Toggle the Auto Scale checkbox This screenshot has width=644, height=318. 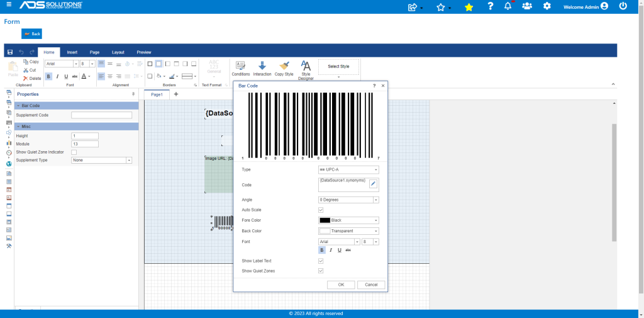(x=321, y=210)
